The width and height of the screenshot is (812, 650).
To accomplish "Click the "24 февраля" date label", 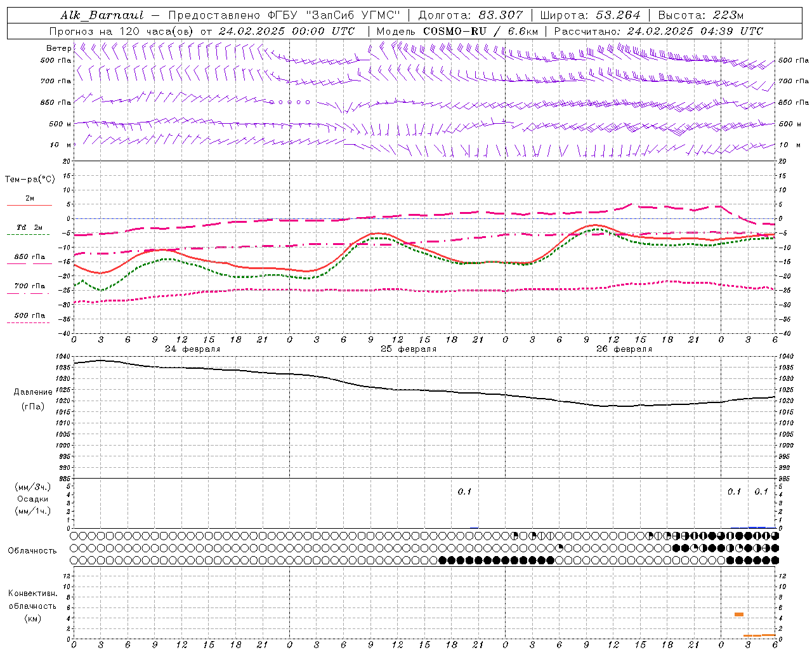I will (x=193, y=349).
